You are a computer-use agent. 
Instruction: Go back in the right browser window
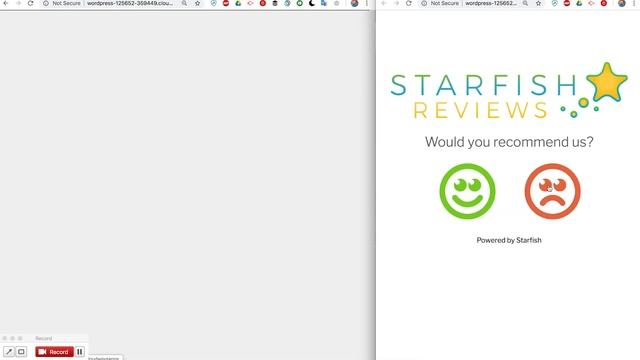(x=384, y=3)
